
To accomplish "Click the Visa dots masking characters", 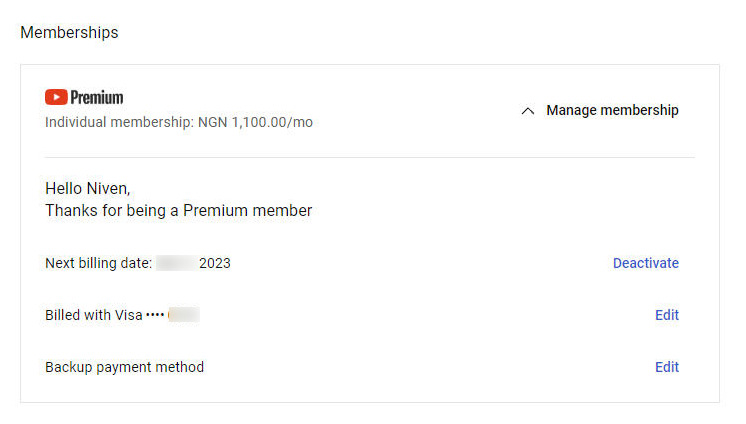I will tap(155, 315).
